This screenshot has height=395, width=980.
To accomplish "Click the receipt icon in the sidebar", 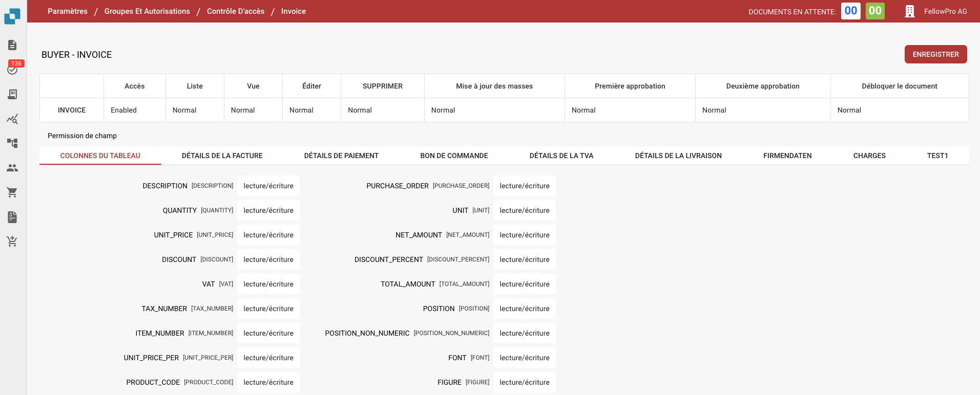I will pos(12,94).
